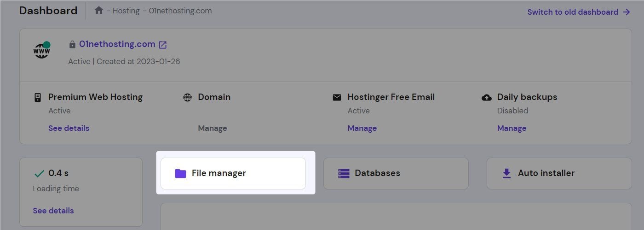Click the Databases stack icon

coord(344,173)
